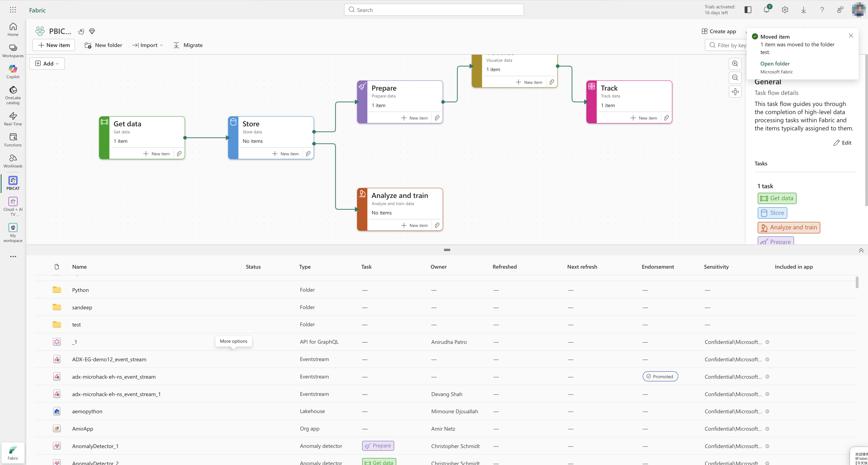
Task: Toggle the layout panel icon in header
Action: point(748,10)
